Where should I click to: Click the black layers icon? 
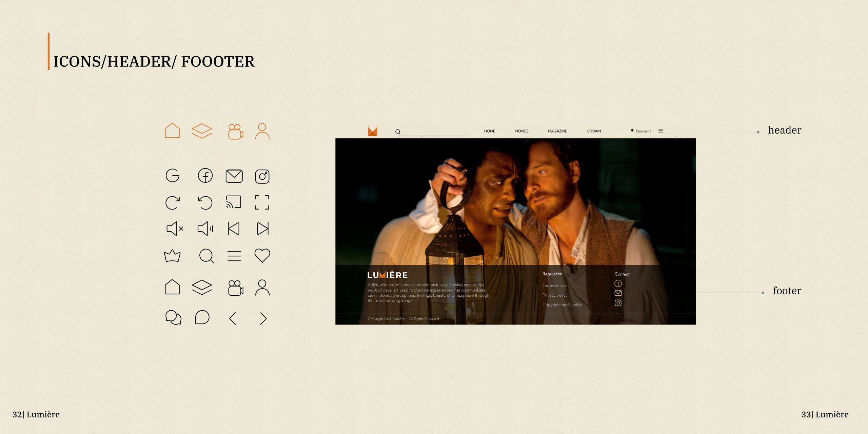click(202, 287)
